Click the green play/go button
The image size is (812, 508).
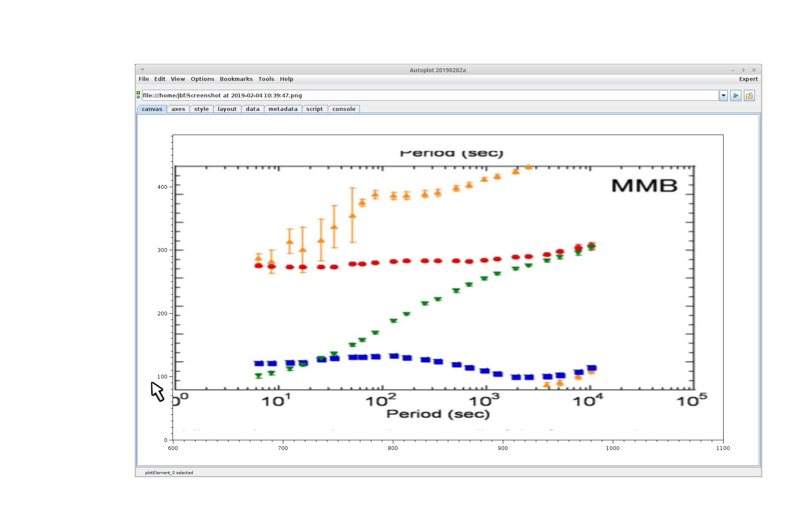[x=735, y=96]
